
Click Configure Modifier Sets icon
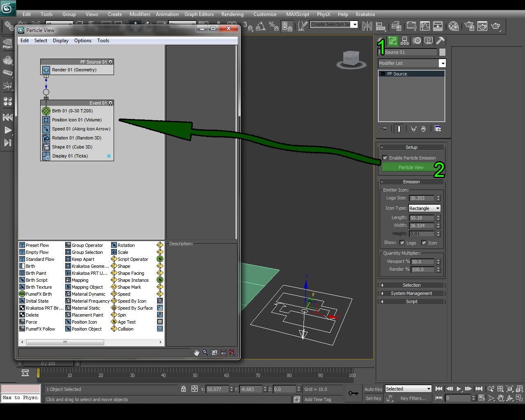point(438,129)
